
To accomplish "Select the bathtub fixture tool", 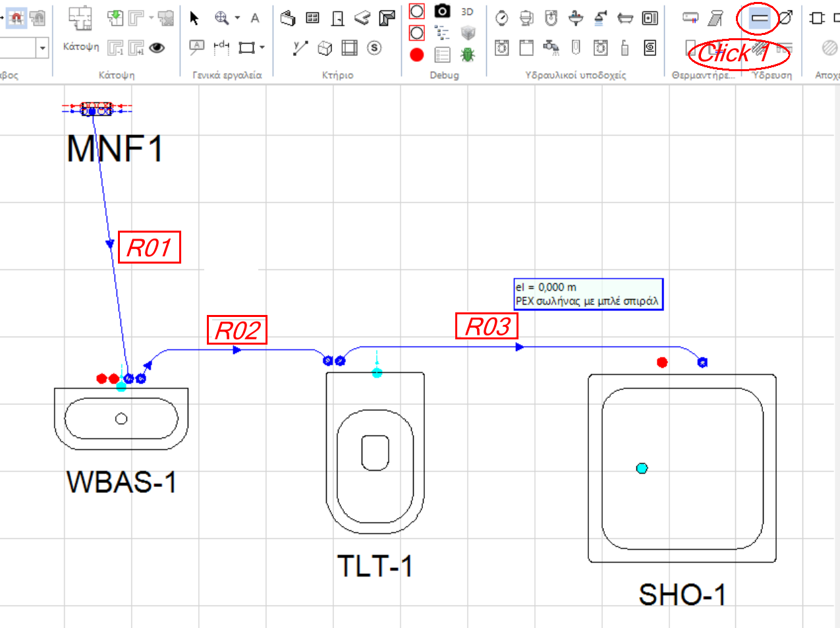I will click(x=625, y=18).
